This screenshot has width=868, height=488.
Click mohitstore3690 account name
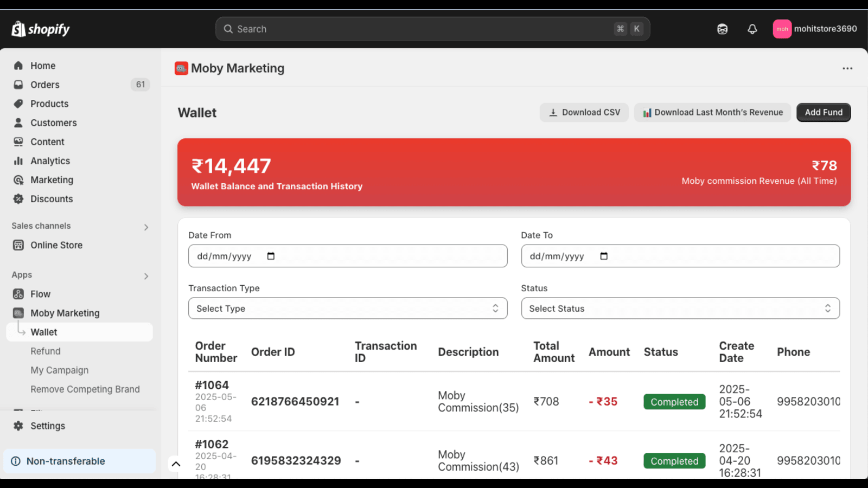825,29
